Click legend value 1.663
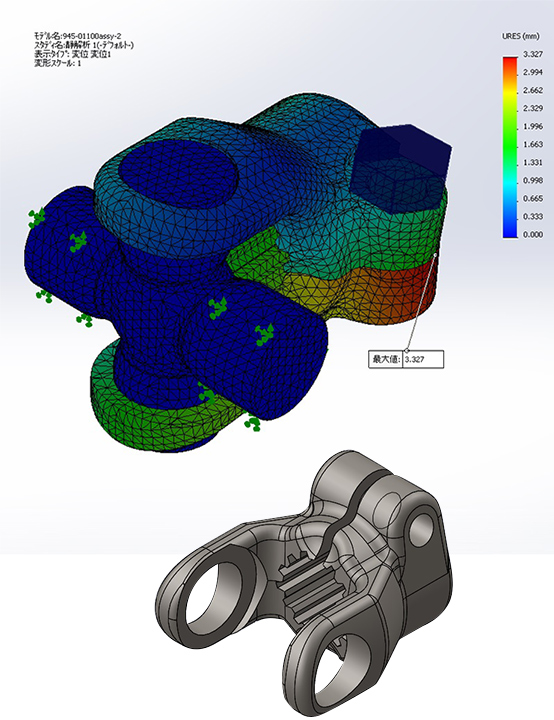 pyautogui.click(x=533, y=144)
